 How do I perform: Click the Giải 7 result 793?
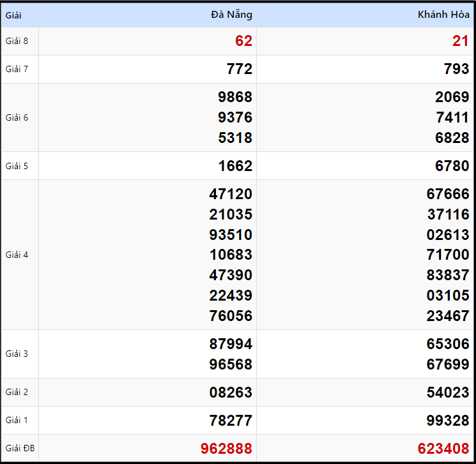pyautogui.click(x=457, y=69)
